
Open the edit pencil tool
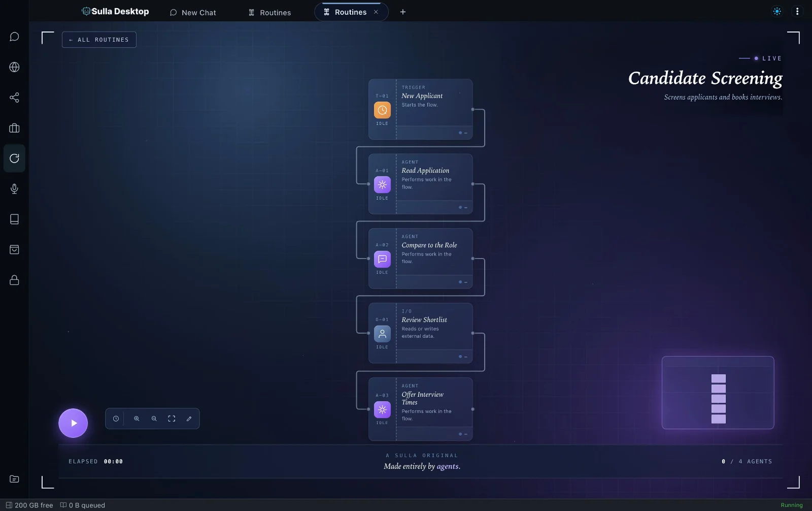pos(189,419)
